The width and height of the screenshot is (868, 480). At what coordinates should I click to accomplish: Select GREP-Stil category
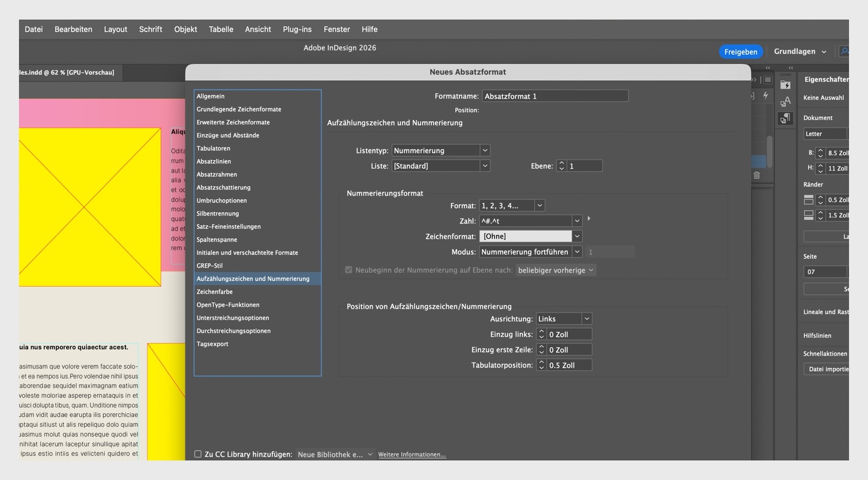tap(257, 266)
